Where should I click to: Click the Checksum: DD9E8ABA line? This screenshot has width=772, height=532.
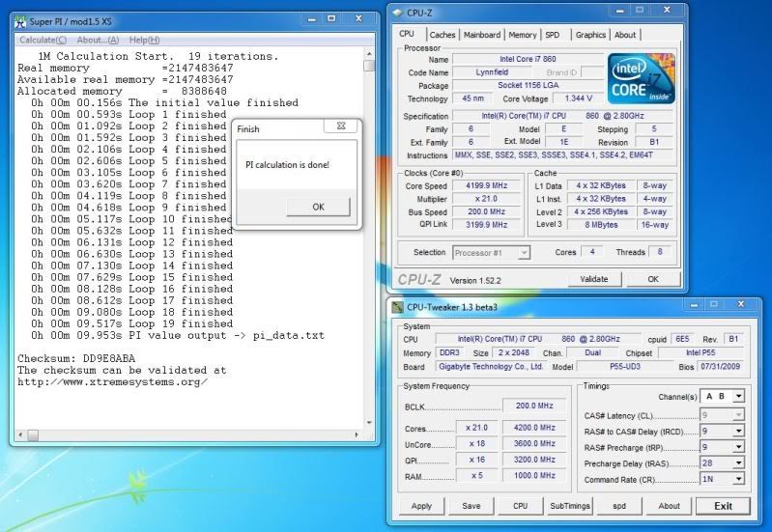[x=76, y=358]
